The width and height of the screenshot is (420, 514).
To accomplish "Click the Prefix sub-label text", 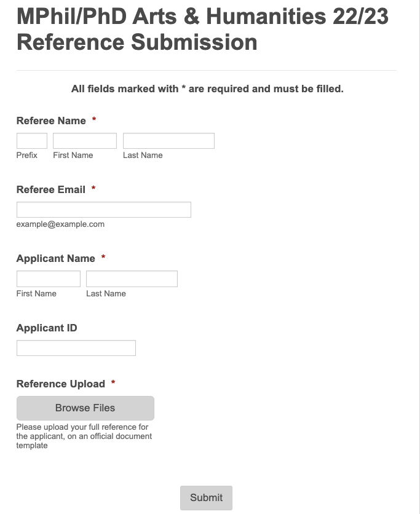I will (27, 155).
